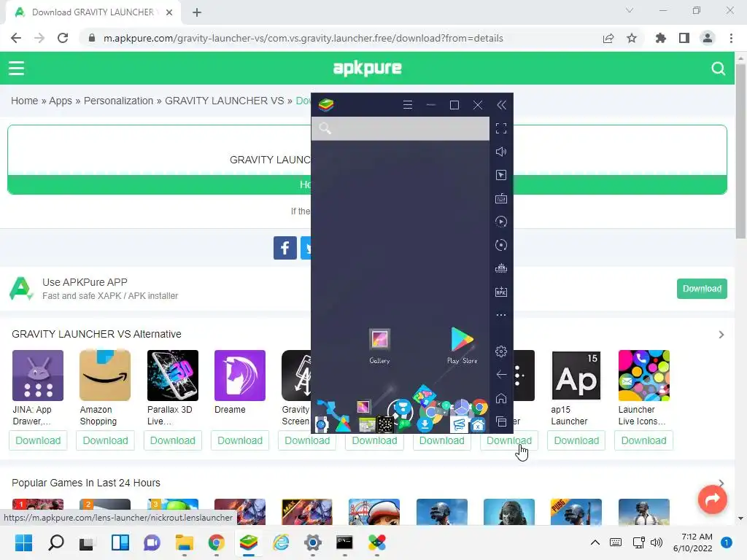This screenshot has height=560, width=747.
Task: Click the search field in the BlueStacks launcher
Action: [400, 128]
